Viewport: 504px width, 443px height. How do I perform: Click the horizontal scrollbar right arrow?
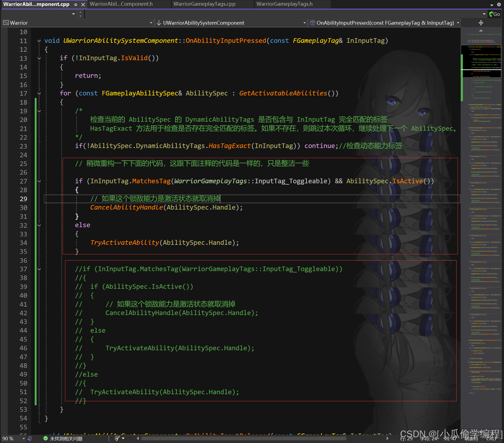[388, 438]
